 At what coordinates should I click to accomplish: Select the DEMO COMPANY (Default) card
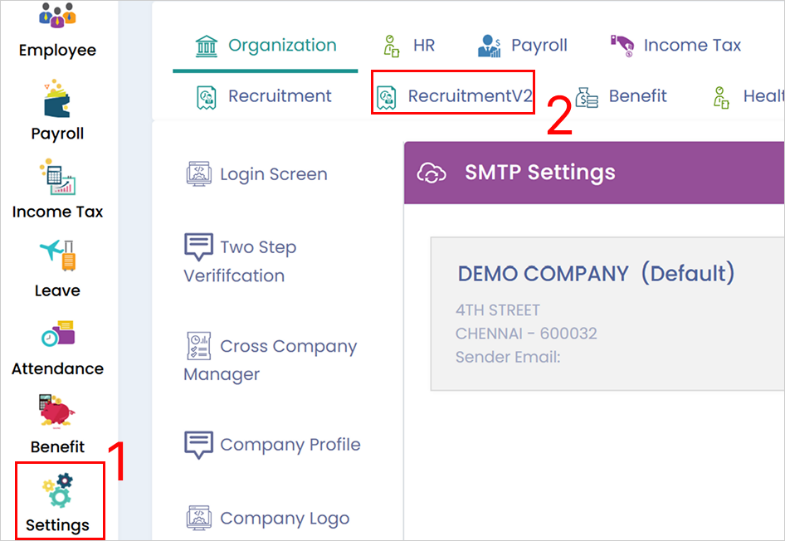[x=607, y=314]
